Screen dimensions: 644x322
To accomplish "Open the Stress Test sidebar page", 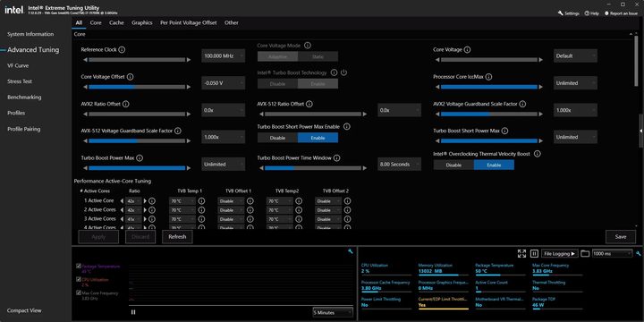I will tap(20, 81).
